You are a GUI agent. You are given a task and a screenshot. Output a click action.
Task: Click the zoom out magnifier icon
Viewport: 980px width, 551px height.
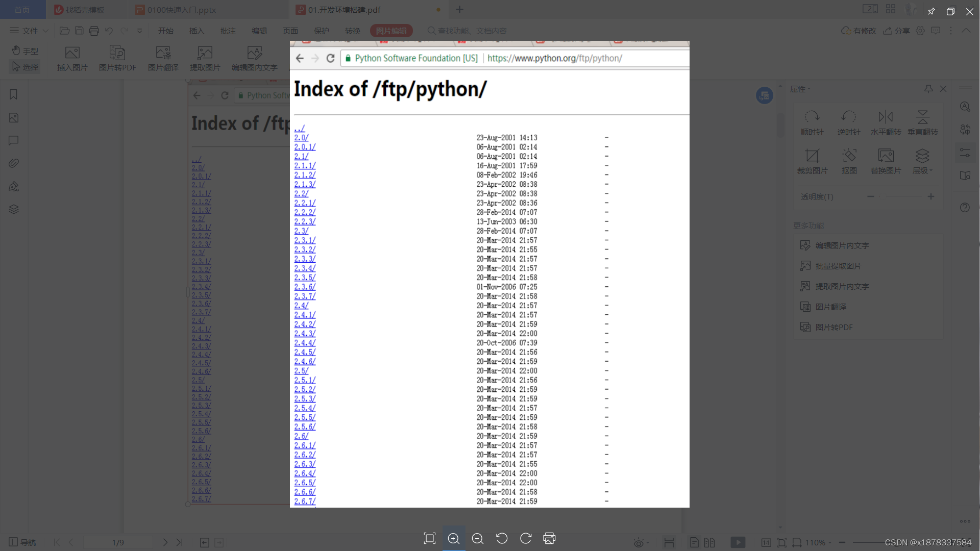(478, 539)
